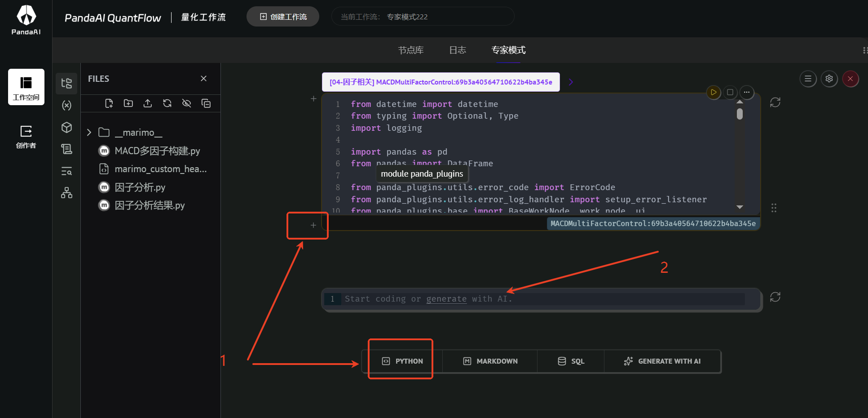Screen dimensions: 868x418
Task: Click the chevron next to the MACDMultiFactorControl tab
Action: 571,82
